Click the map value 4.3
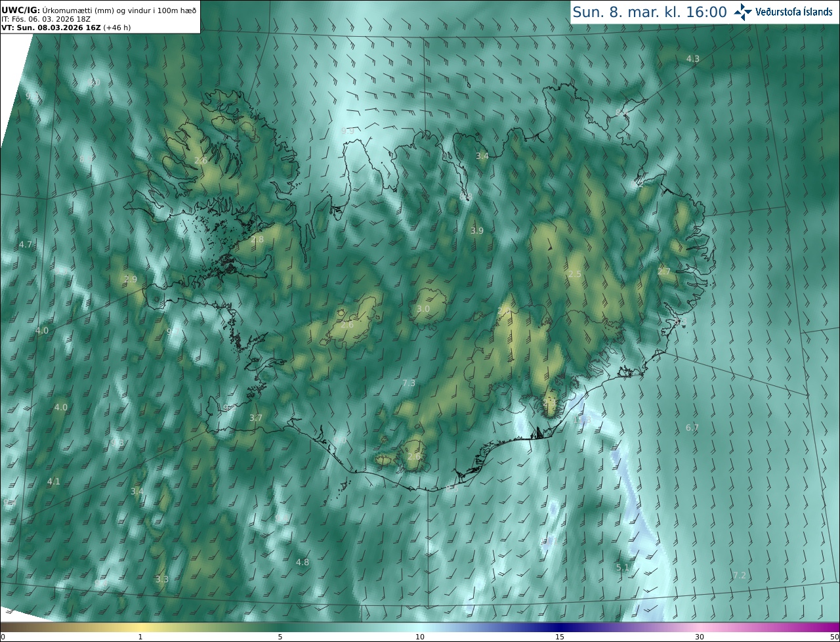 point(693,58)
